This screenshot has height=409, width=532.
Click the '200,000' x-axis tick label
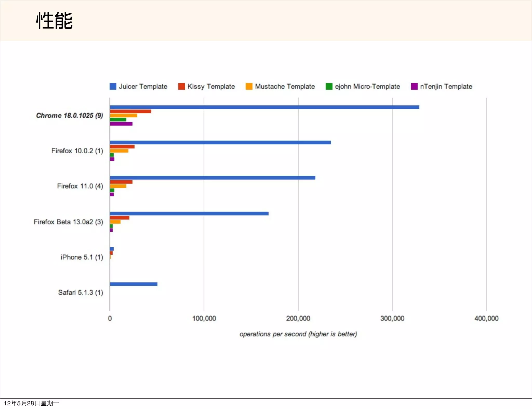298,318
